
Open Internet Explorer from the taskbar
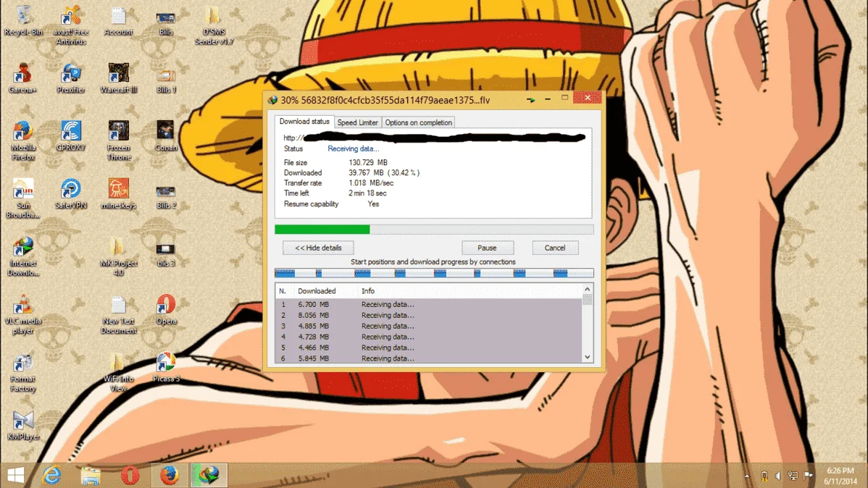coord(52,475)
